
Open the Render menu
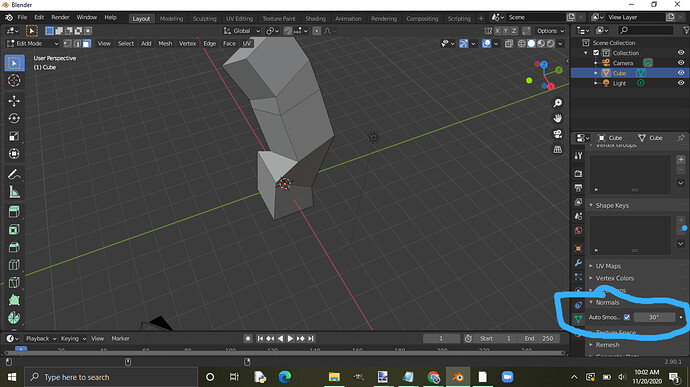coord(60,17)
